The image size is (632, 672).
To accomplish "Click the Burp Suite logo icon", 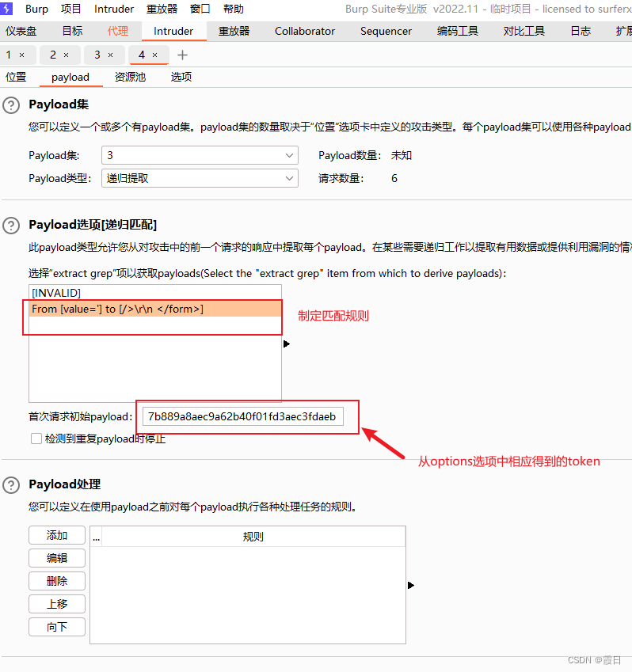I will 6,8.
